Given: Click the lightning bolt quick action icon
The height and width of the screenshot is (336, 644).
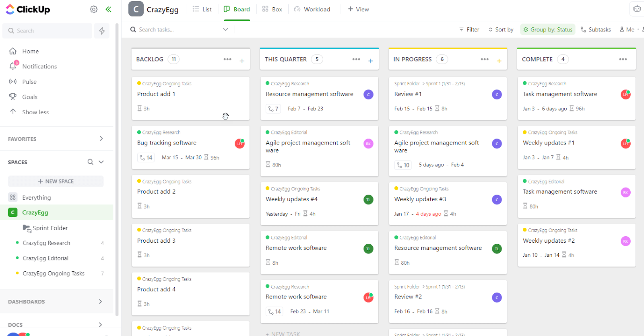Looking at the screenshot, I should [102, 31].
